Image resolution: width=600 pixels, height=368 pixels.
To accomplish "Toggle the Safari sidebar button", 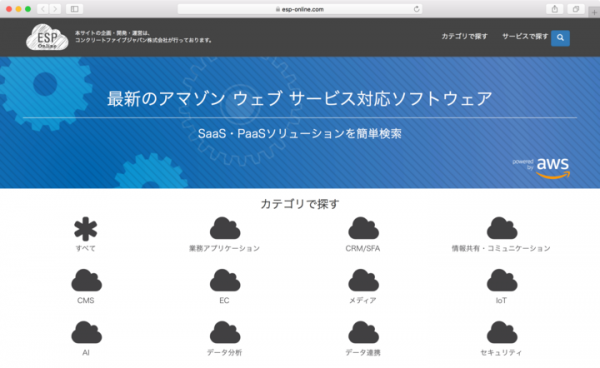I will 75,9.
